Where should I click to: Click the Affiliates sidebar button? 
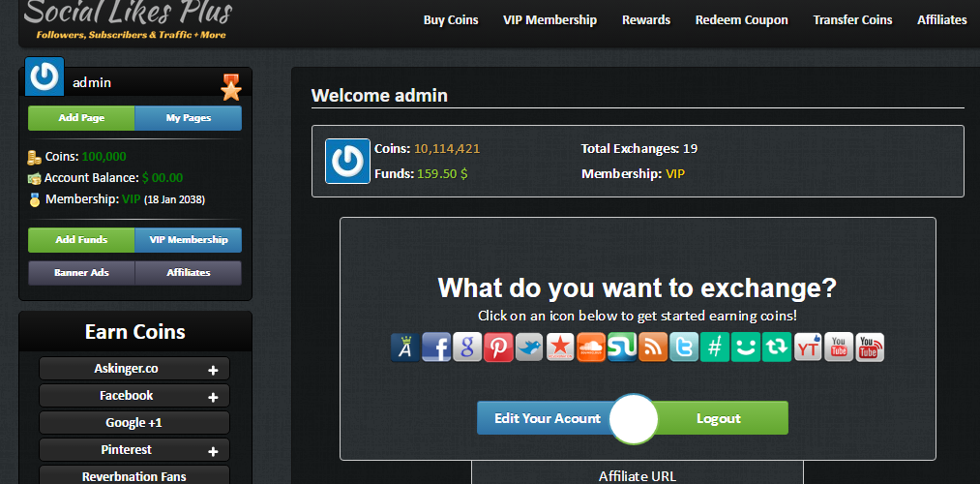(x=188, y=273)
